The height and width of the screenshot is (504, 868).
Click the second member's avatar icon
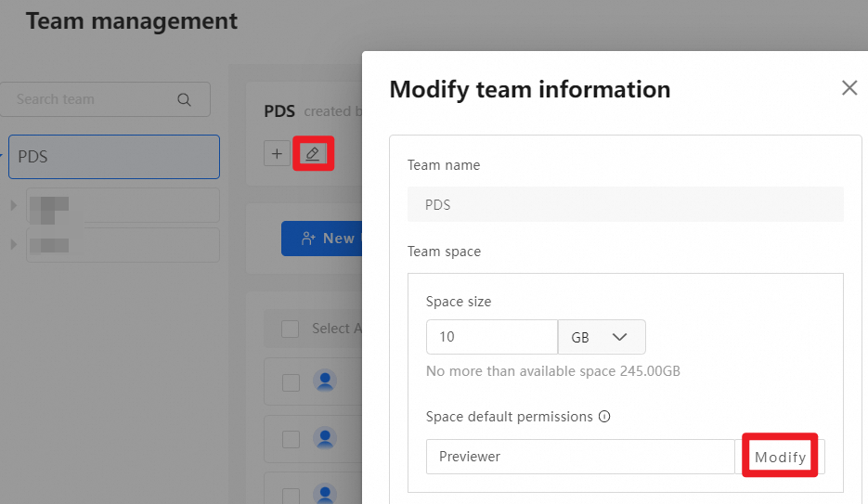(325, 438)
